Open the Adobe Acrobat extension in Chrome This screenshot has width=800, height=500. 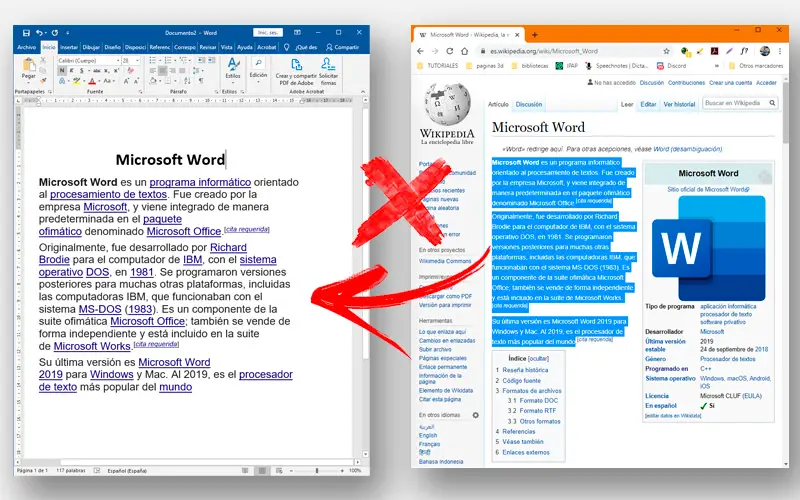click(x=715, y=51)
